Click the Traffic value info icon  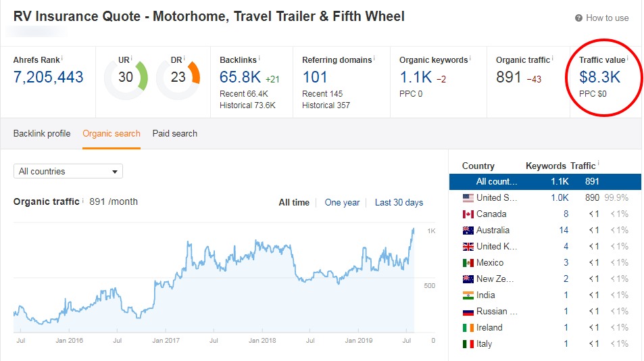click(x=628, y=58)
